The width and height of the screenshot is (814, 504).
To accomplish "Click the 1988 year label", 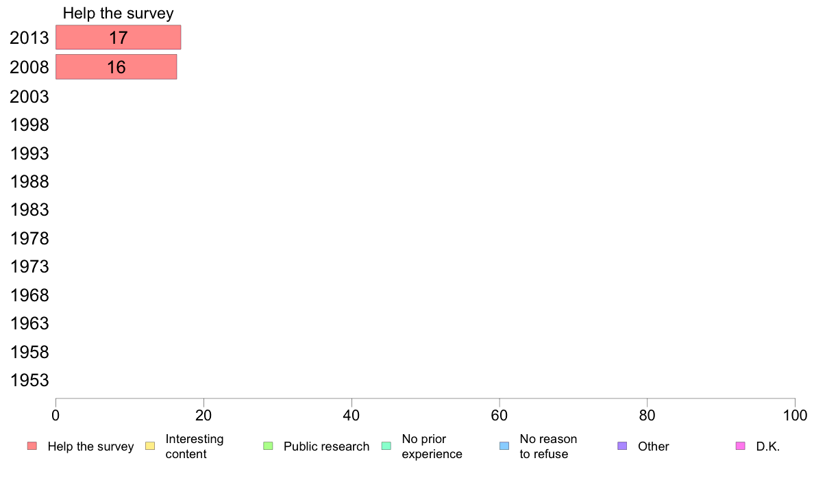I will pos(29,181).
